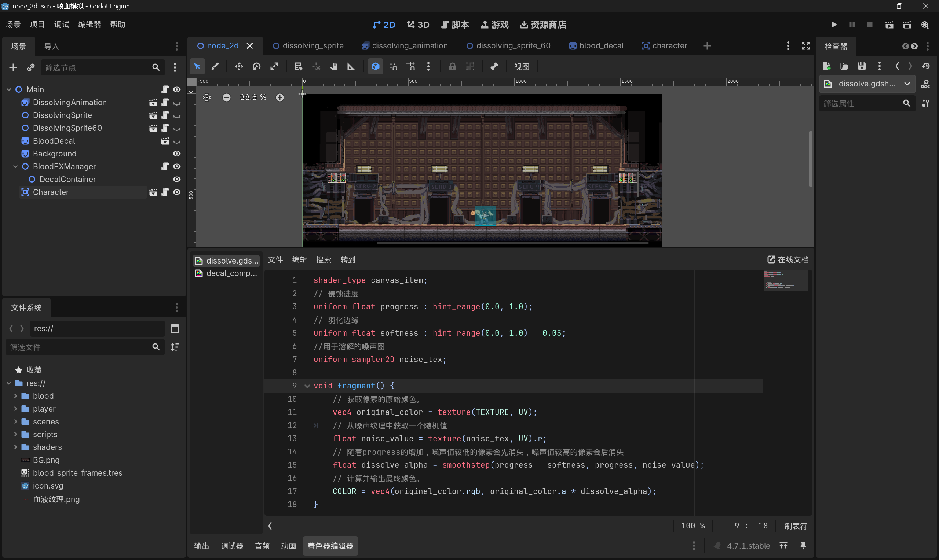The height and width of the screenshot is (560, 939).
Task: Zoom out the 2D viewport
Action: point(227,97)
